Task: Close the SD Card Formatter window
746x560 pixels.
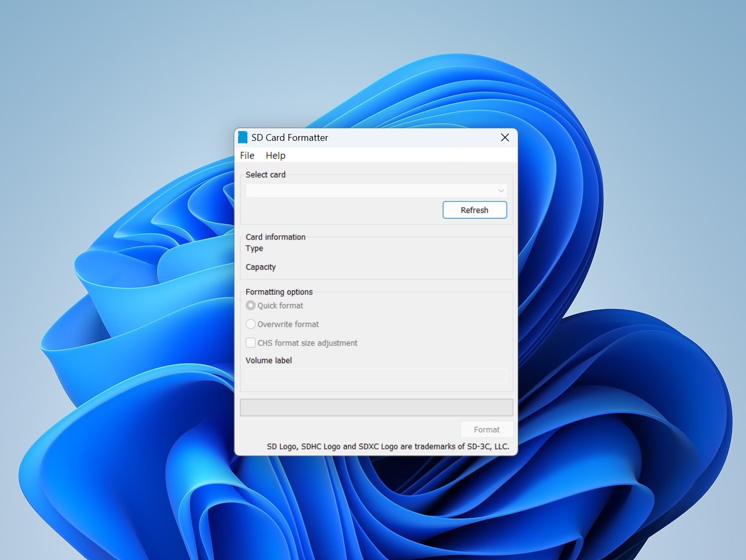Action: click(505, 138)
